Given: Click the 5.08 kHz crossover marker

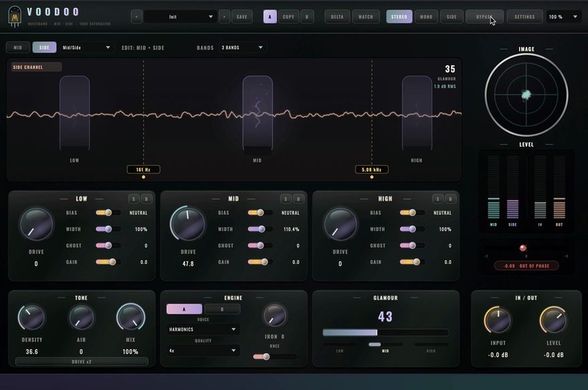Looking at the screenshot, I should click(x=372, y=170).
